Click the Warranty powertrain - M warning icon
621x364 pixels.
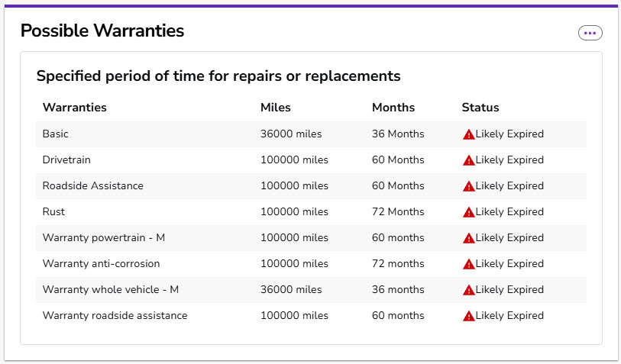tap(468, 238)
